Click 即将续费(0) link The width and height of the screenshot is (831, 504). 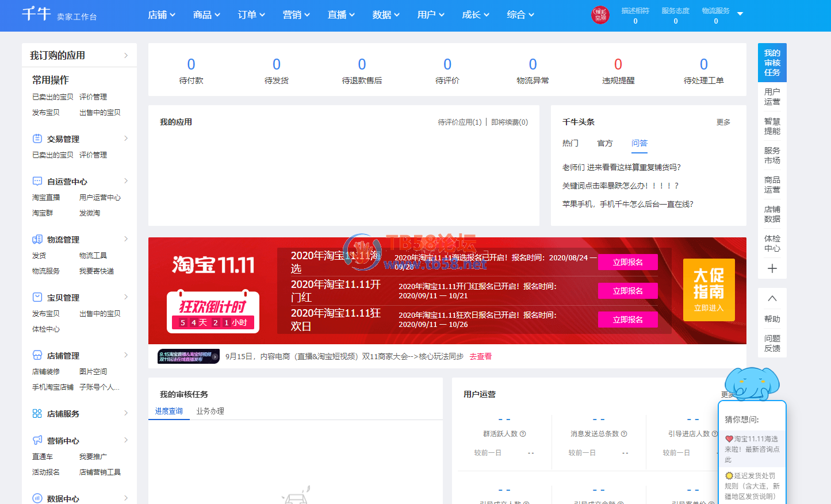pos(510,122)
